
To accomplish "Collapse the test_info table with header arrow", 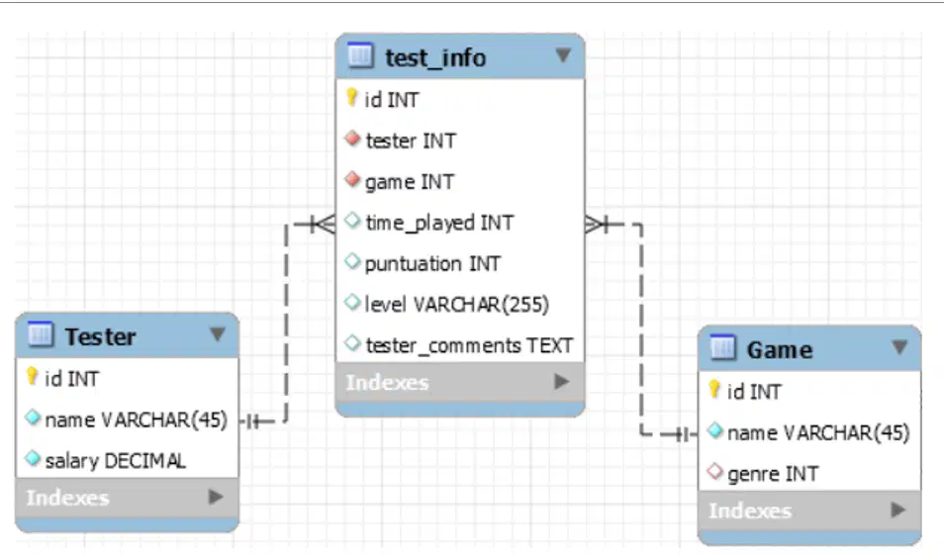I will pos(563,55).
